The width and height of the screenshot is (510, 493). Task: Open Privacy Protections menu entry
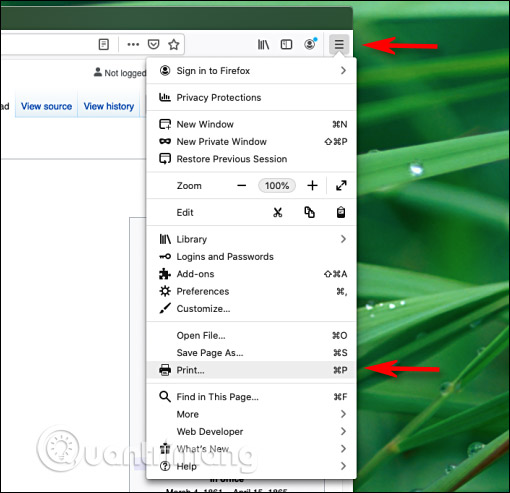(252, 97)
